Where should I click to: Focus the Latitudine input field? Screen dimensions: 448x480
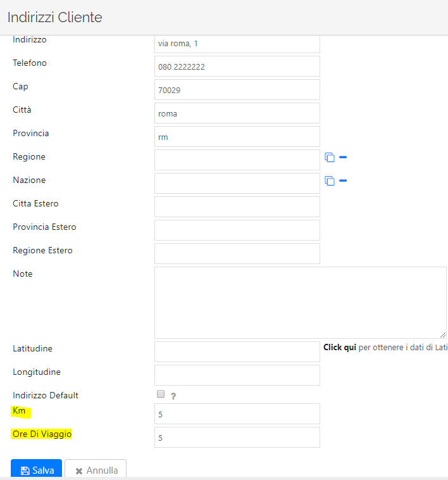(237, 351)
